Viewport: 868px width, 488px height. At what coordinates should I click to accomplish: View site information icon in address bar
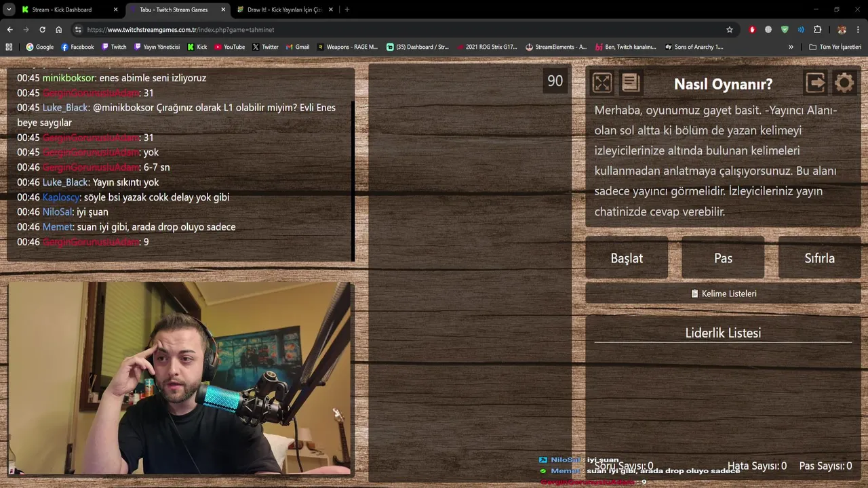tap(79, 30)
